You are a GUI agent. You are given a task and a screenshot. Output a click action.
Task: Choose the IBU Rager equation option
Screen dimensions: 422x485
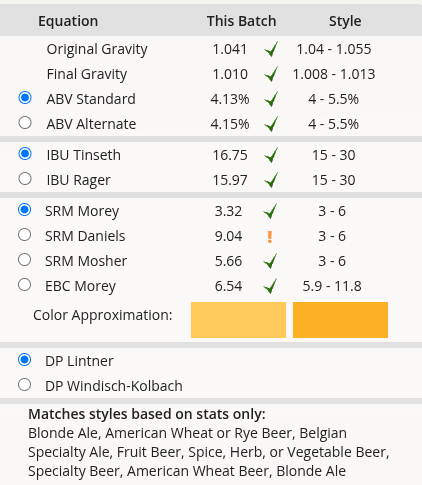coord(25,179)
